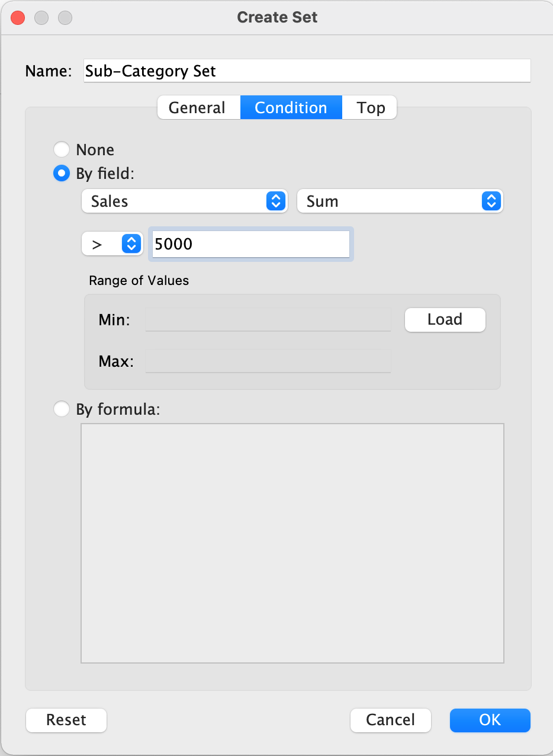The image size is (553, 756).
Task: Open the Sales field dropdown
Action: click(x=184, y=201)
